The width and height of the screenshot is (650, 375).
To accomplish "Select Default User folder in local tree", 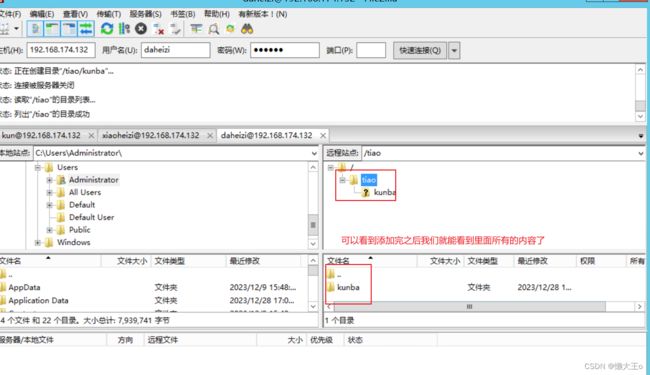I will 91,217.
